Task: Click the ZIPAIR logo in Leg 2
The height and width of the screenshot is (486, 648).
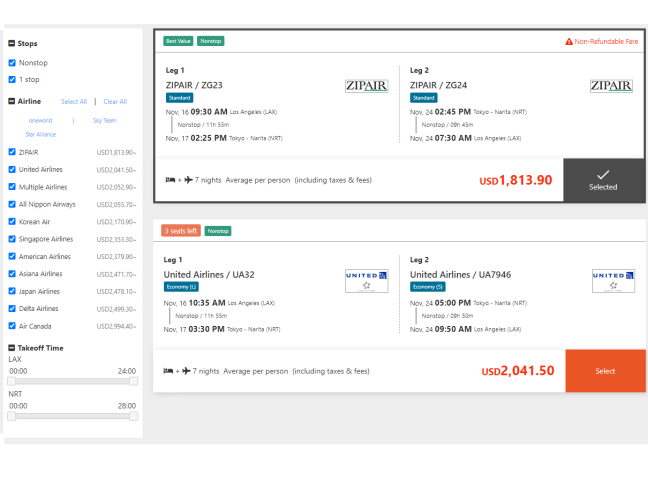Action: (611, 86)
